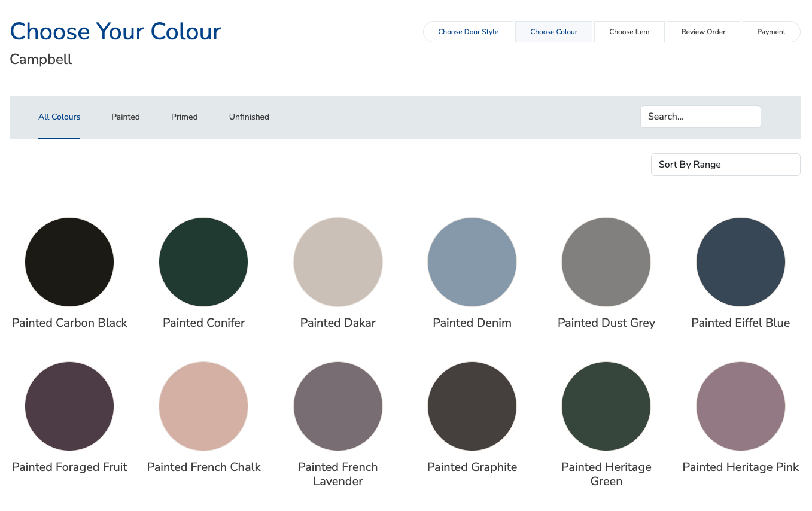
Task: Go back to Choose Door Style step
Action: tap(468, 32)
